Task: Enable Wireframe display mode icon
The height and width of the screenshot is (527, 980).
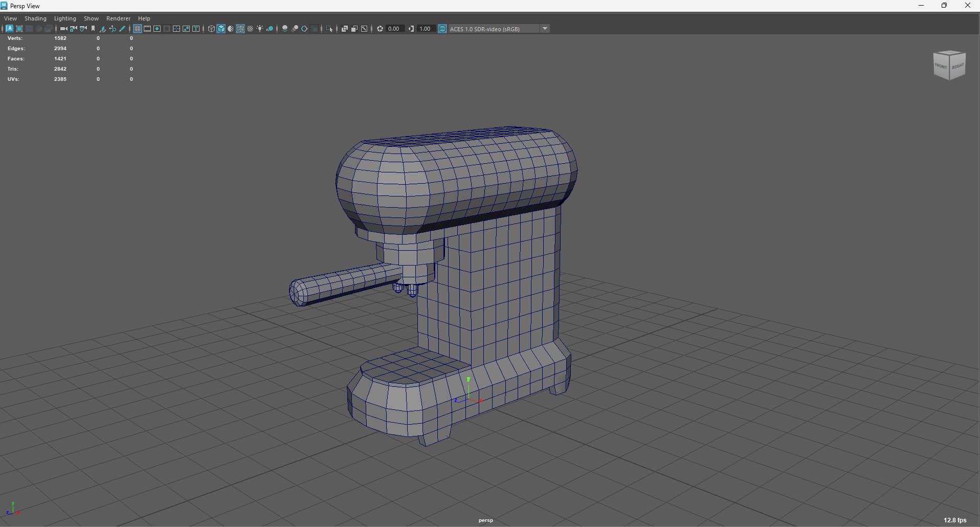Action: pyautogui.click(x=211, y=29)
